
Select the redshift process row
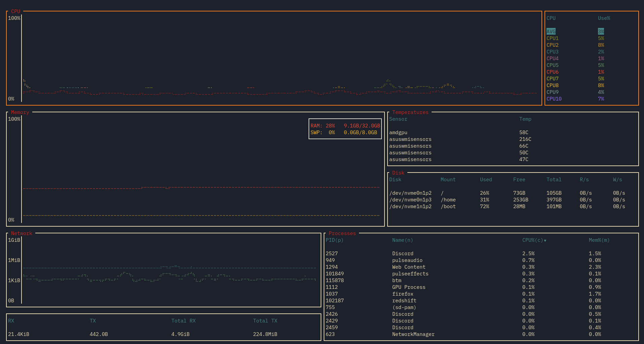coord(481,301)
